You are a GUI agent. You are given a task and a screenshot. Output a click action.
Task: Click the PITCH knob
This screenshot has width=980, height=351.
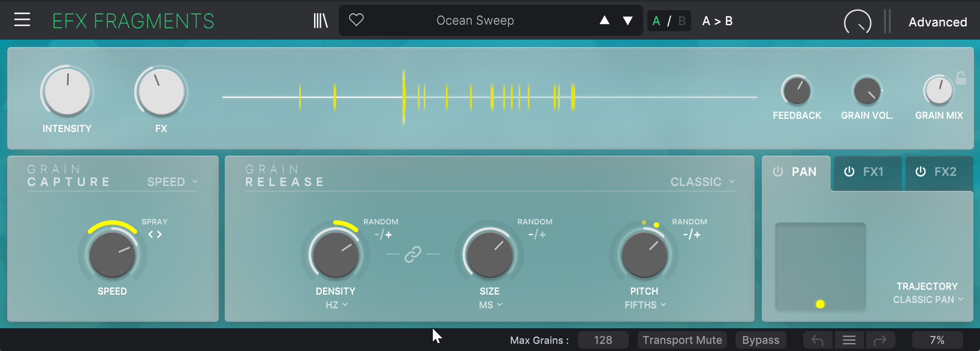[x=644, y=254]
